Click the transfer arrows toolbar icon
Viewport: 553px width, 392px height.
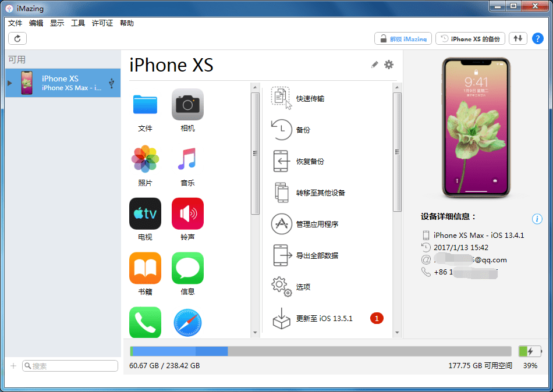coord(517,38)
